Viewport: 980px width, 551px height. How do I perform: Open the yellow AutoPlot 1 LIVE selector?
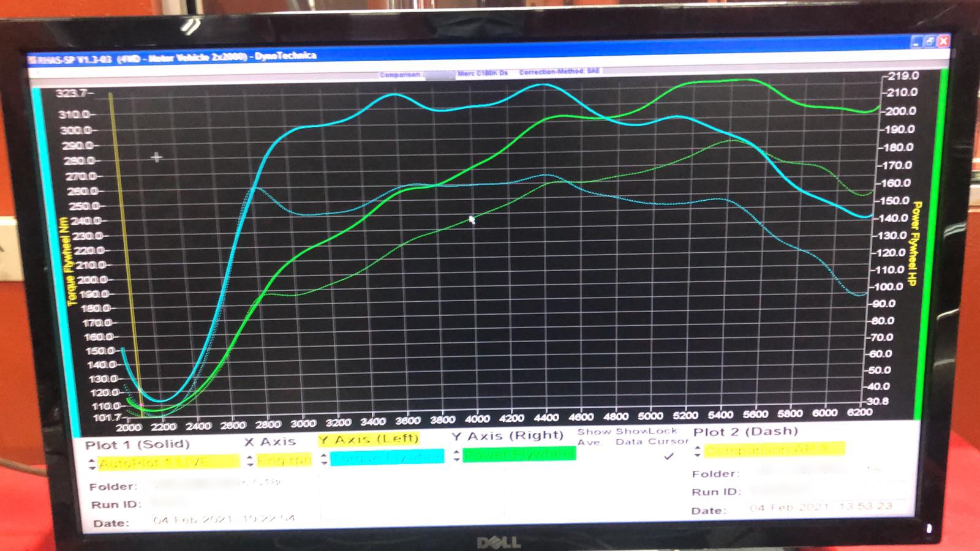[x=168, y=462]
